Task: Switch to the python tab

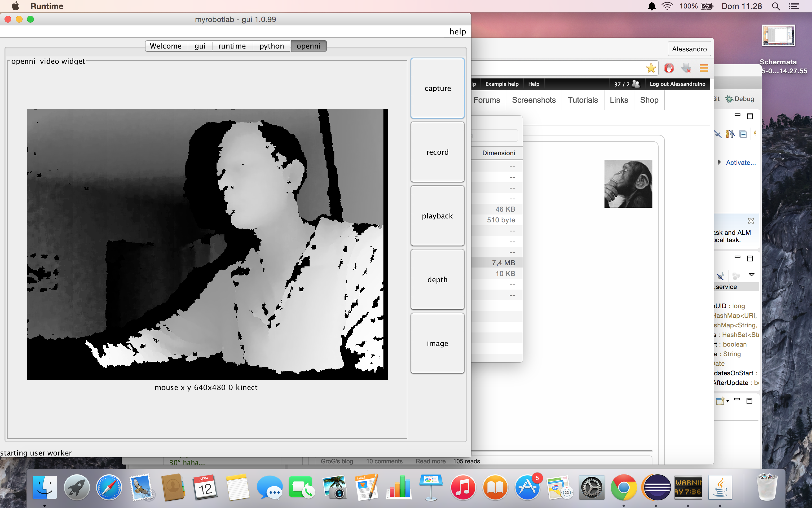Action: tap(272, 46)
